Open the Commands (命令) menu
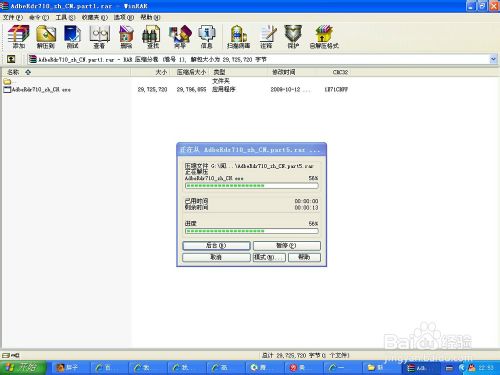This screenshot has height=375, width=500. 39,17
